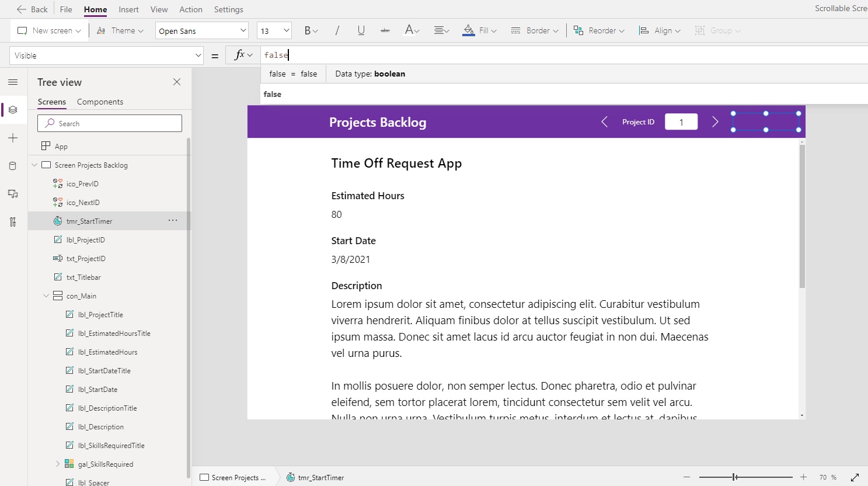Click the Back button
This screenshot has width=868, height=486.
tap(33, 9)
